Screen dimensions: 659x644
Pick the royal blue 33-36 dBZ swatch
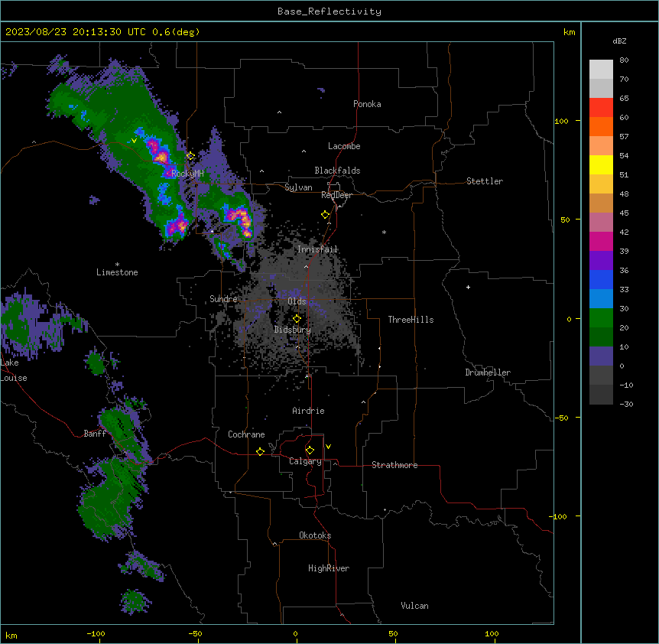[x=601, y=279]
